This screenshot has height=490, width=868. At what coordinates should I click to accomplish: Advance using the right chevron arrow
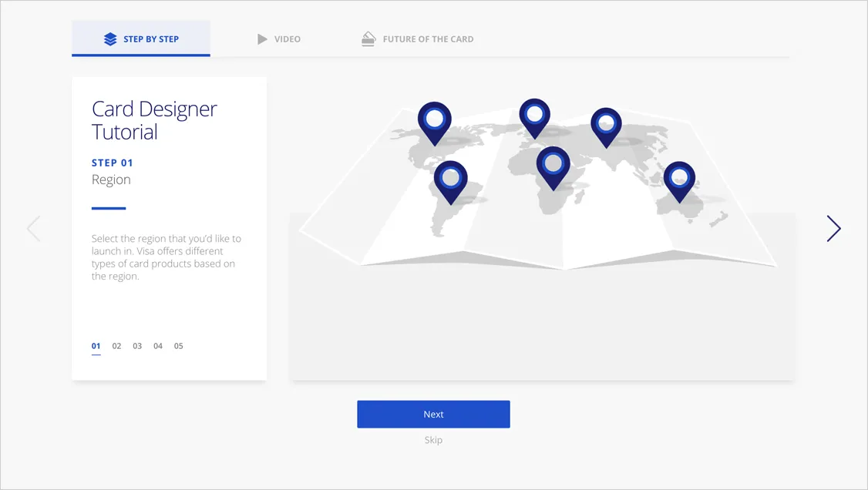(x=833, y=228)
